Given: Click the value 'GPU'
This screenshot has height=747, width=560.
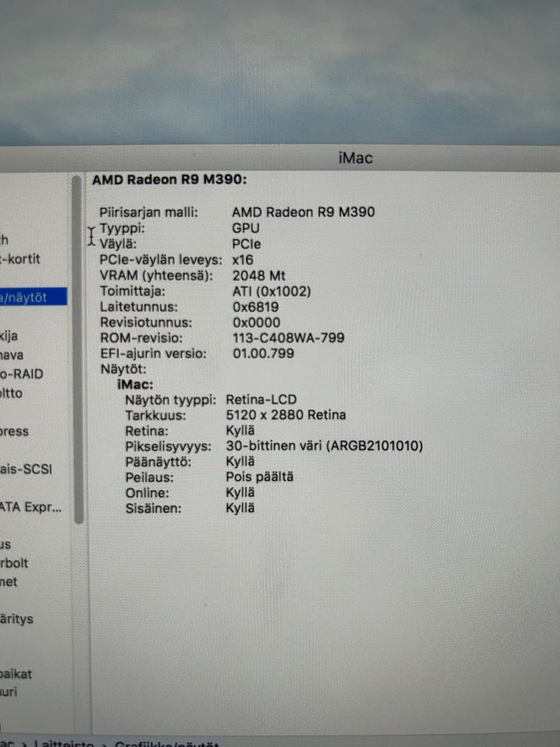Looking at the screenshot, I should [x=246, y=228].
